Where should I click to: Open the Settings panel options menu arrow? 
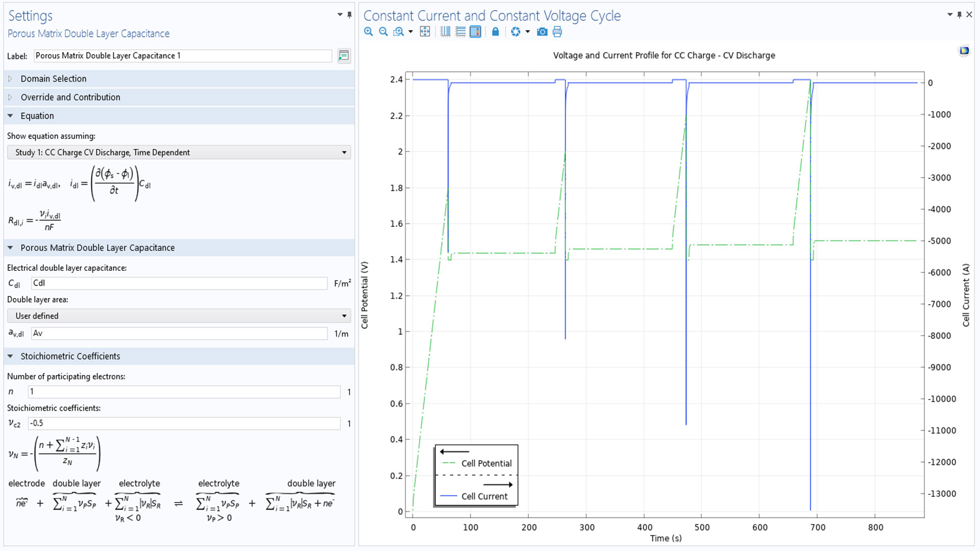(340, 15)
